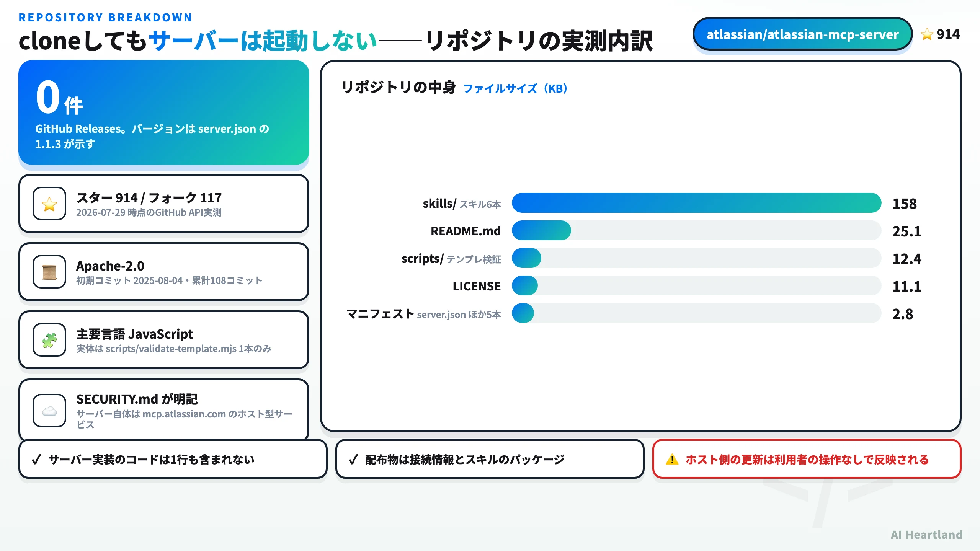
Task: Open the atlassian/atlassian-mcp-server pill
Action: 802,34
